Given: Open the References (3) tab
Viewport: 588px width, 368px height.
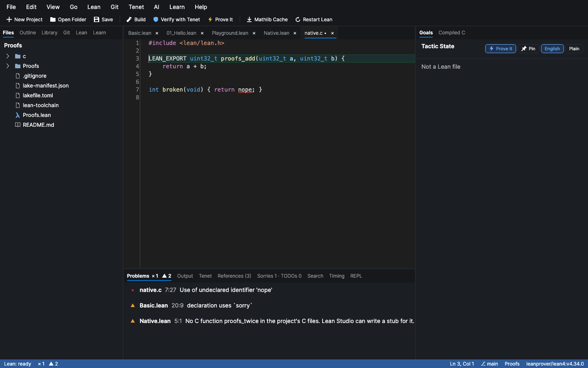Looking at the screenshot, I should click(x=234, y=276).
